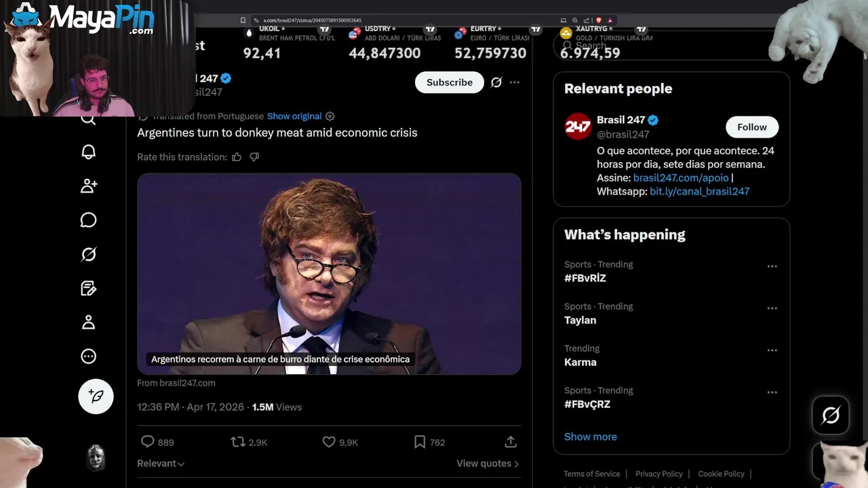Open the Chat bubble icon in sidebar
This screenshot has width=868, height=488.
point(89,220)
